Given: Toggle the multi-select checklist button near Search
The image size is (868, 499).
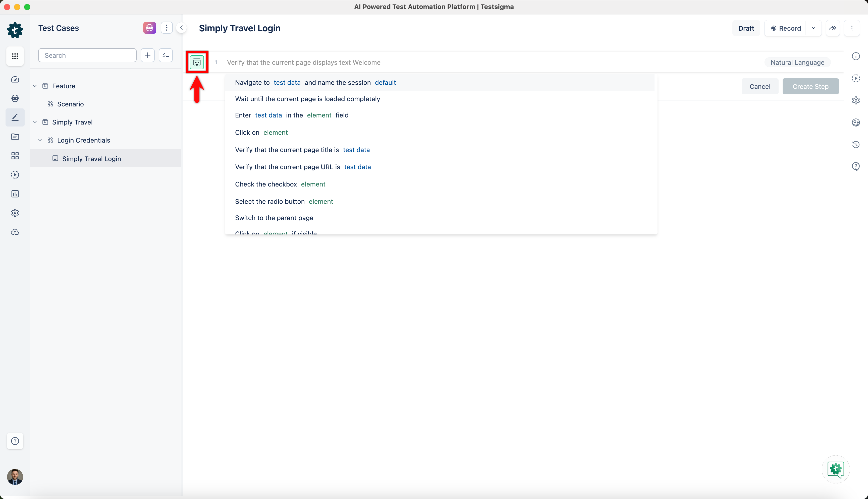Looking at the screenshot, I should click(166, 55).
